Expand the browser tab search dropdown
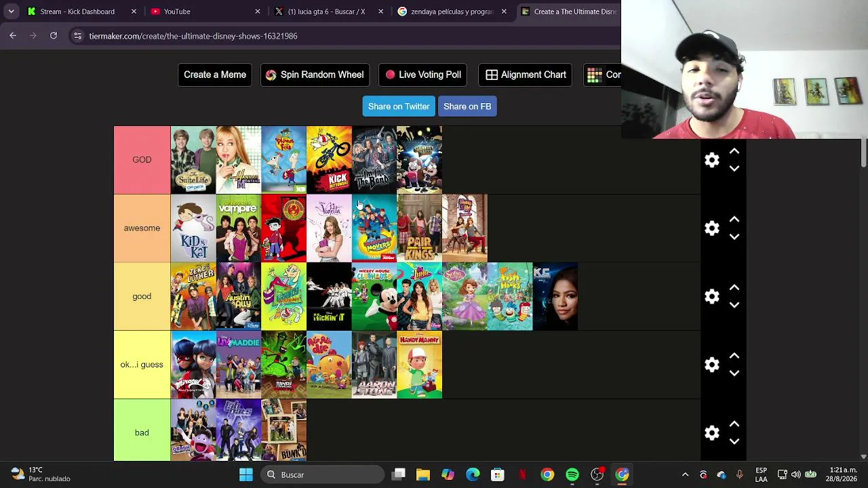The width and height of the screenshot is (868, 488). (x=11, y=12)
